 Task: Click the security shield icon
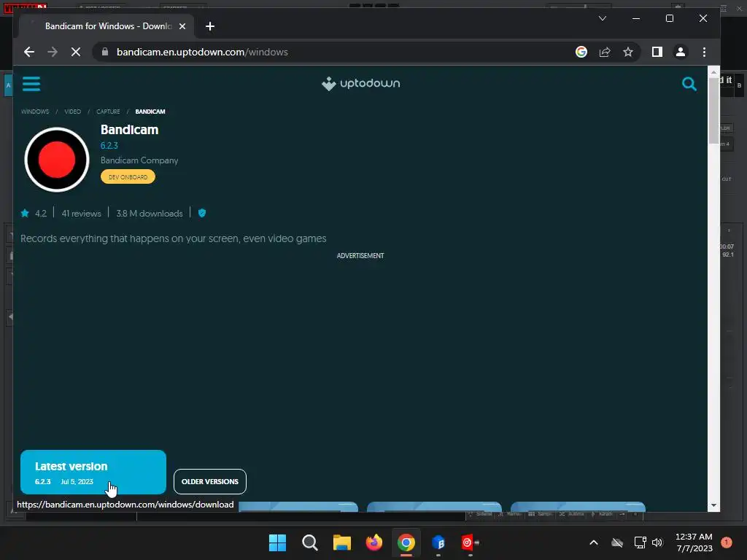click(202, 213)
